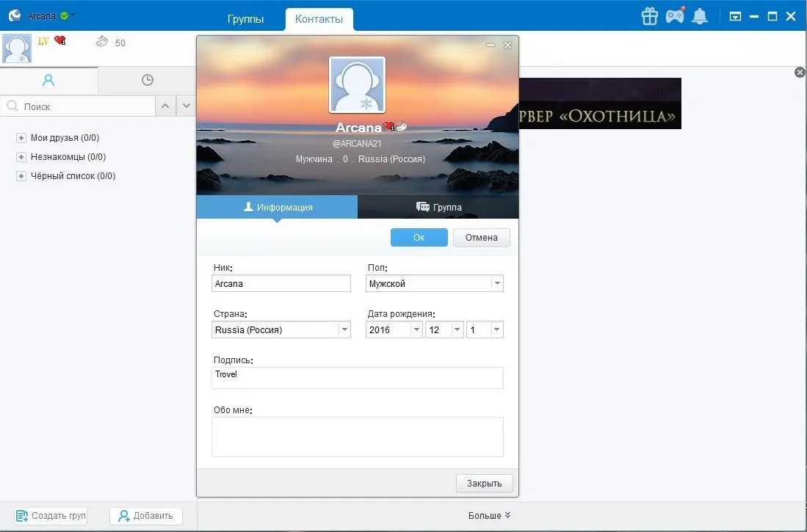Click the Подпись signature text field
Viewport: 807px width, 532px height.
357,378
